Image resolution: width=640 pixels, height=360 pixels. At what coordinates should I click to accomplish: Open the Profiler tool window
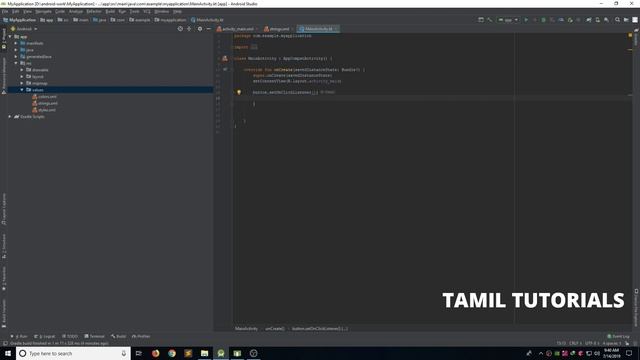point(141,336)
